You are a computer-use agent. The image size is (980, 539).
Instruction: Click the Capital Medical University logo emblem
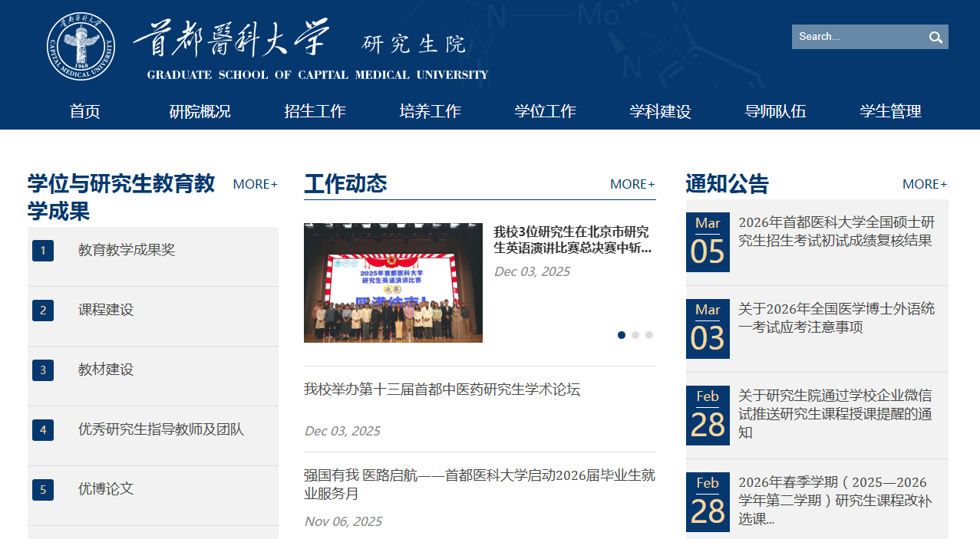point(81,46)
